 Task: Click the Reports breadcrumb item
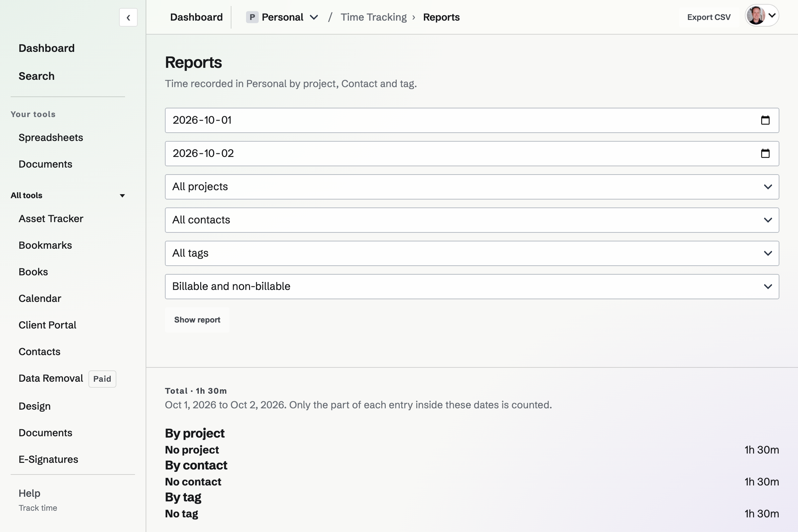click(x=441, y=17)
